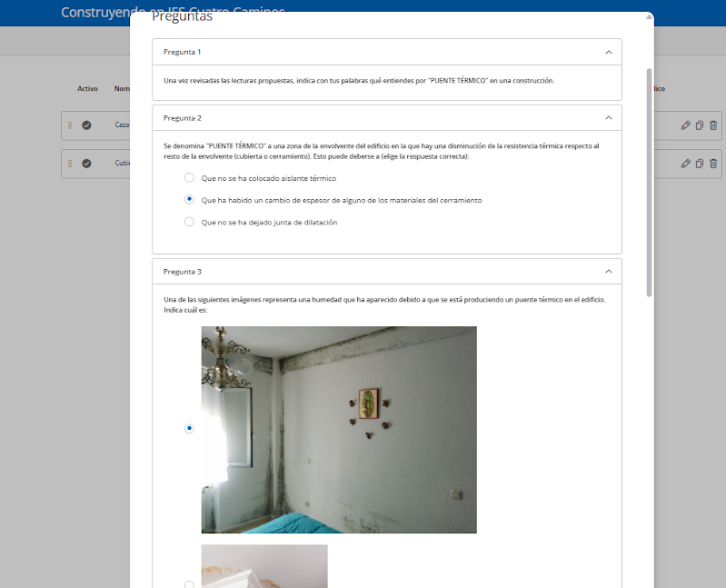Viewport: 726px width, 588px height.
Task: Grab the drag handle of the Caza row
Action: click(x=70, y=125)
